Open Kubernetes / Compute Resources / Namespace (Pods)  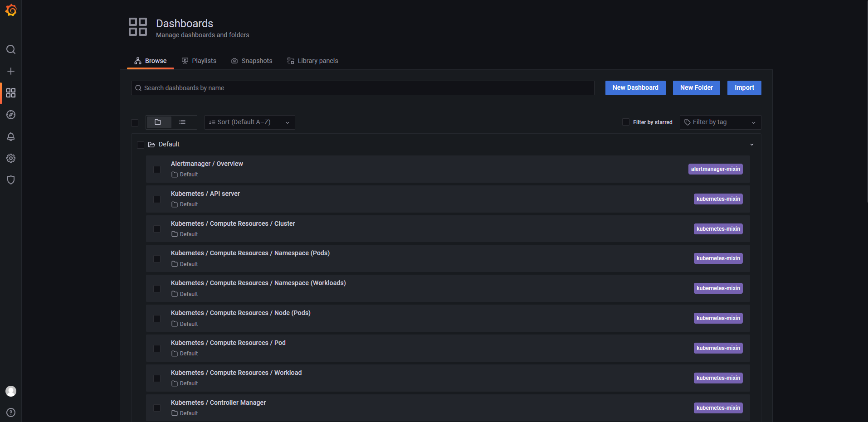click(x=250, y=253)
